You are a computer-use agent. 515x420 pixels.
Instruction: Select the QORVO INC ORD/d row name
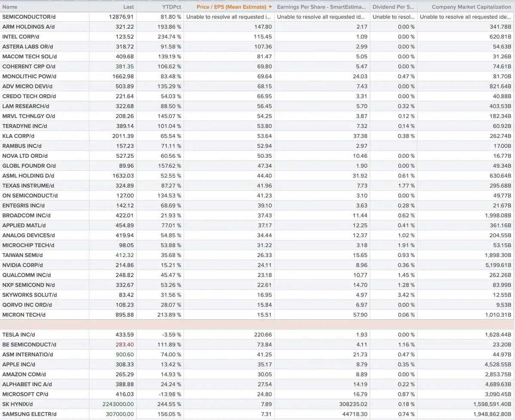pyautogui.click(x=27, y=305)
